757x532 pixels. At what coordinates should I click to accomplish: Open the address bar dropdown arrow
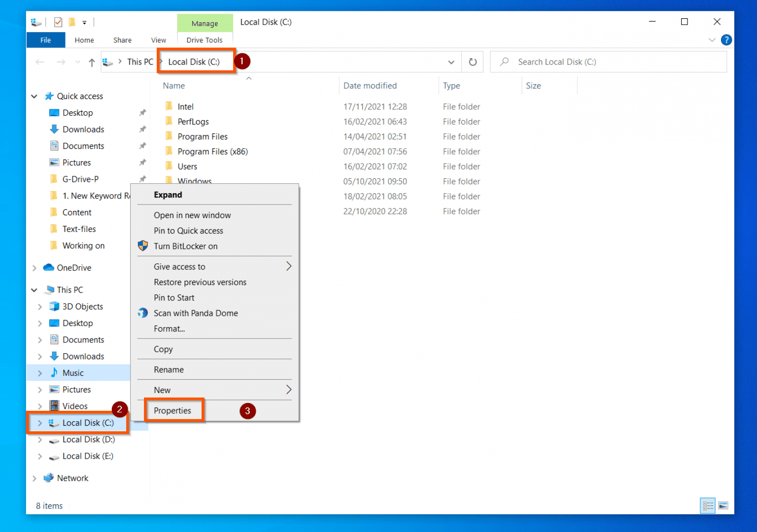point(451,62)
